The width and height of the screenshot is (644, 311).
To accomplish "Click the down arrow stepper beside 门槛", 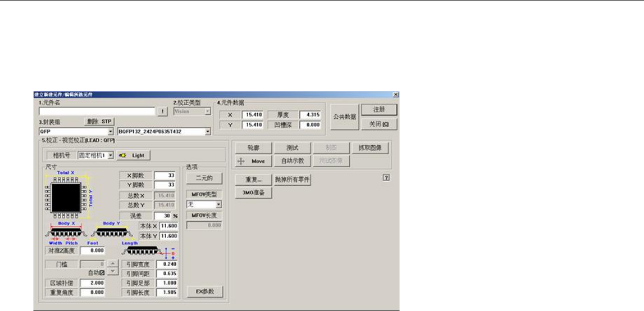I will click(x=113, y=272).
